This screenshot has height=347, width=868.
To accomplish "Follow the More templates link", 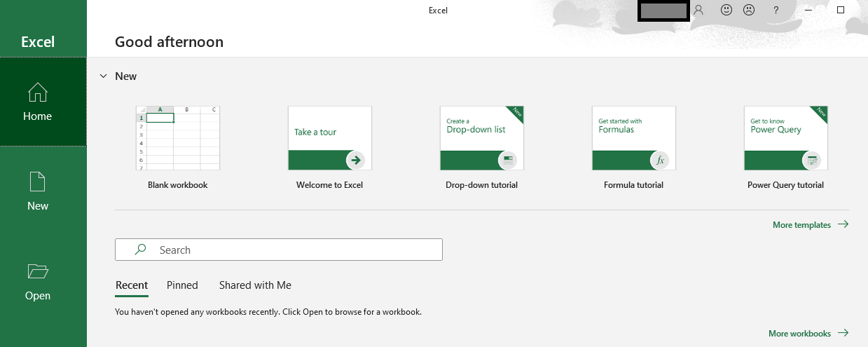I will point(811,225).
